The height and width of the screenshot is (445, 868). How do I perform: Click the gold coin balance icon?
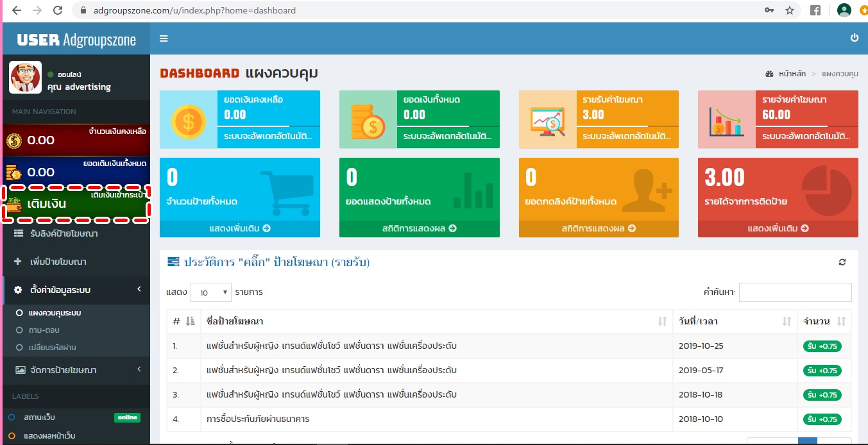point(15,140)
